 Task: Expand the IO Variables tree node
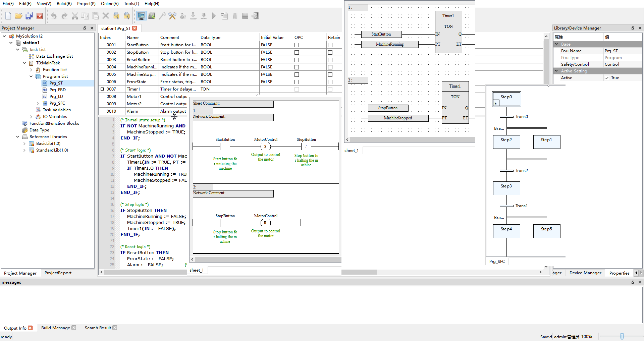31,117
